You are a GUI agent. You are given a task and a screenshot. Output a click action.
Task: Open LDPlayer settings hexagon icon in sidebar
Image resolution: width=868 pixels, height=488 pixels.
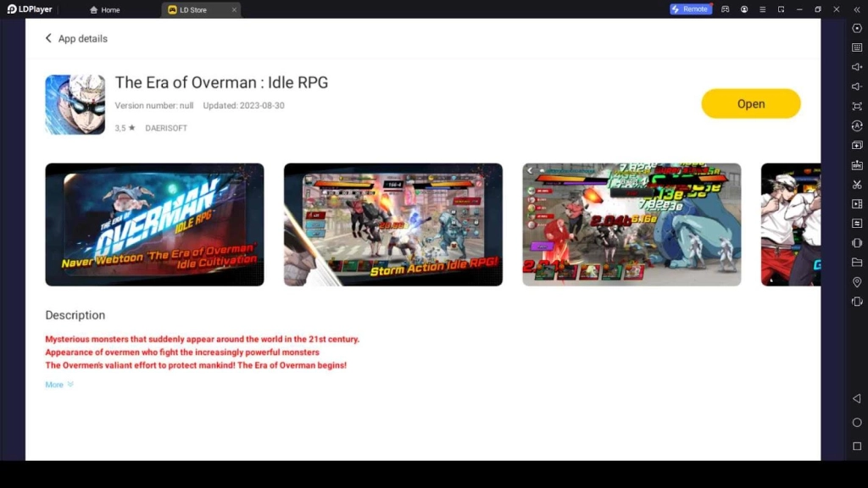(x=857, y=28)
